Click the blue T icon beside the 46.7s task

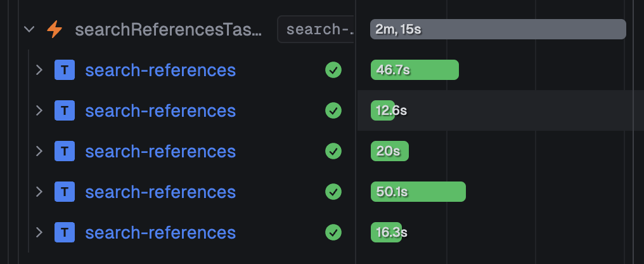click(x=65, y=70)
